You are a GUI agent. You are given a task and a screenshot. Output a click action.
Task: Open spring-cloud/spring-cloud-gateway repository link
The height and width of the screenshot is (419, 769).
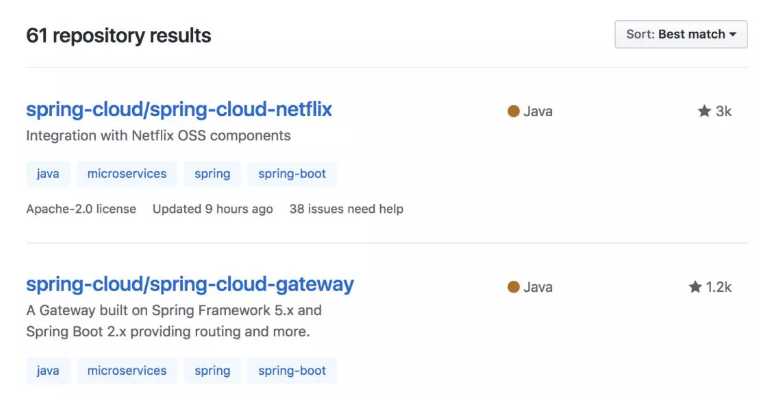point(190,285)
